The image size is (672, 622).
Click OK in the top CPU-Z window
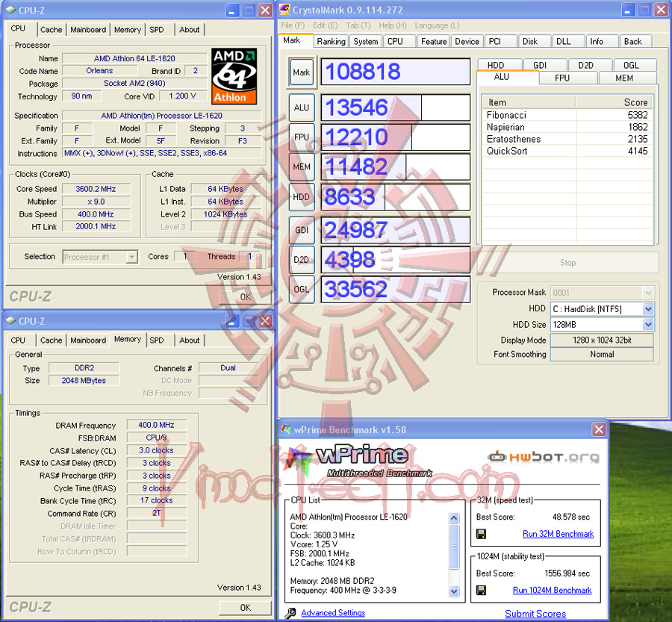pyautogui.click(x=245, y=296)
